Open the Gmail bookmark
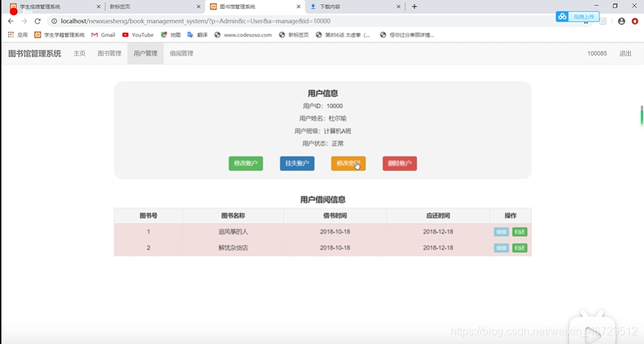 pos(103,35)
